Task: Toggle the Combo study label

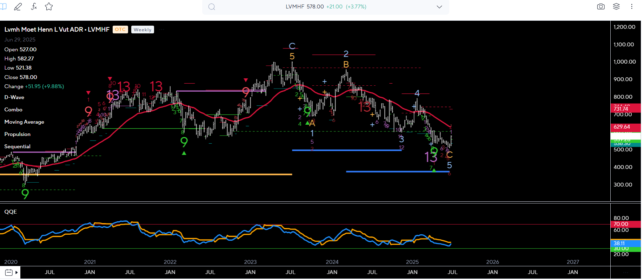Action: (x=13, y=110)
